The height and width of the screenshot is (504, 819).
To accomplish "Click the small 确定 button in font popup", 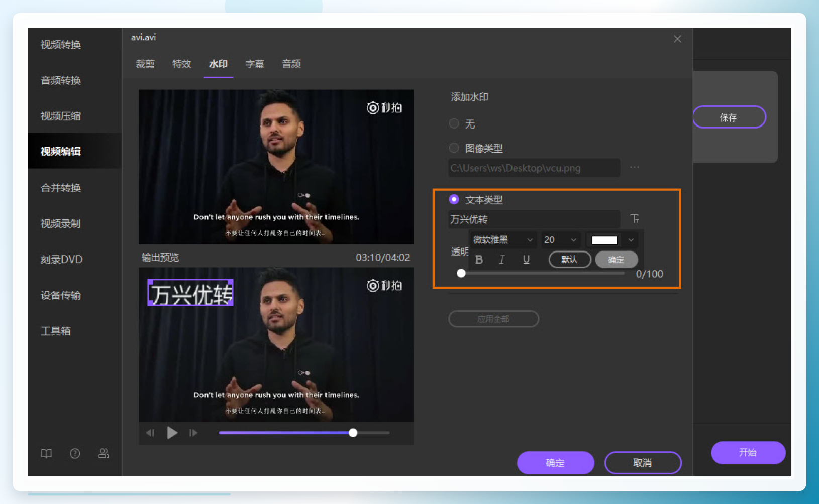I will [x=617, y=260].
